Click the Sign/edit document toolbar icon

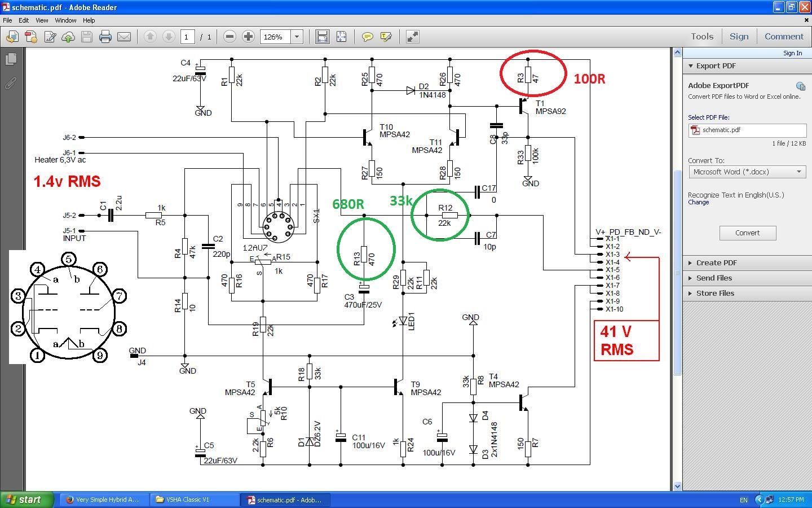[x=50, y=37]
